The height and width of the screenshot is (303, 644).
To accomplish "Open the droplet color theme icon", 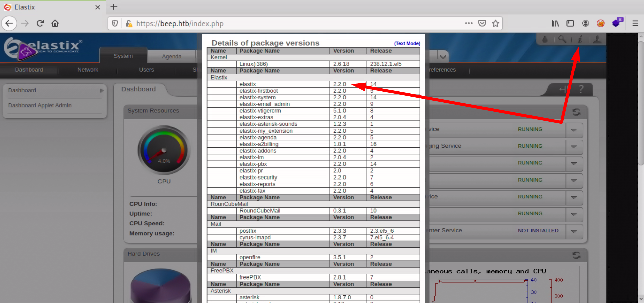I will (545, 40).
